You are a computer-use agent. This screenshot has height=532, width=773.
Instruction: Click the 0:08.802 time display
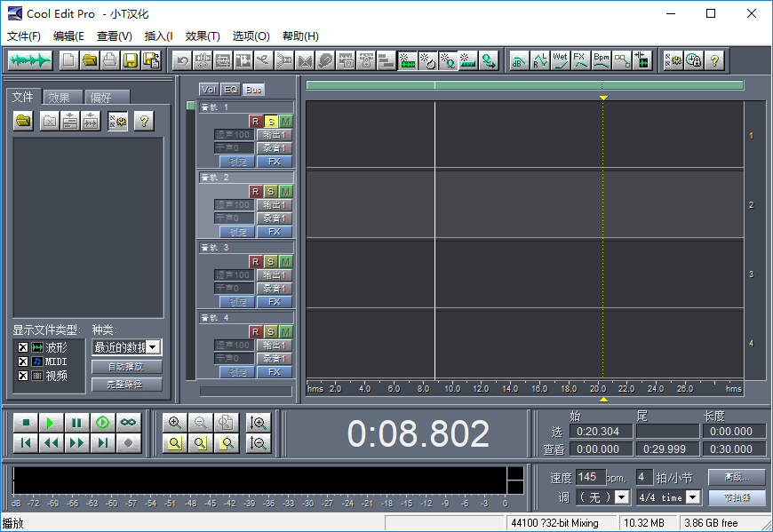(418, 434)
